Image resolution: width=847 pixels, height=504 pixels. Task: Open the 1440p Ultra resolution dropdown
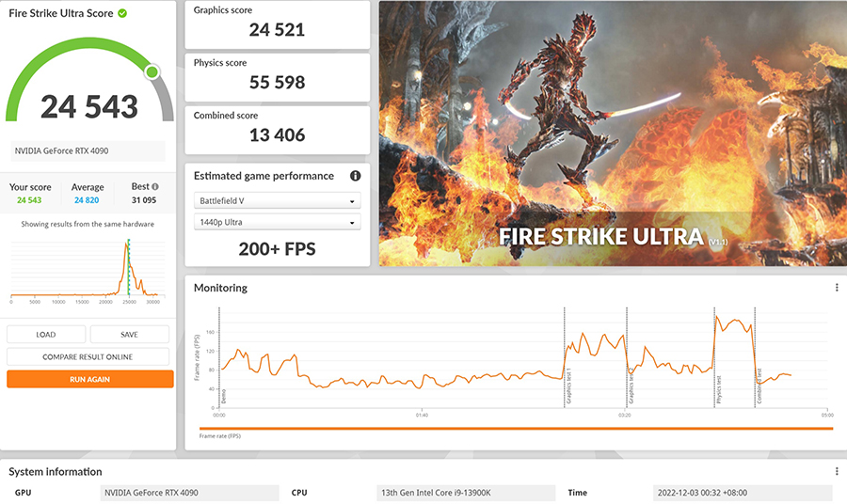point(277,222)
